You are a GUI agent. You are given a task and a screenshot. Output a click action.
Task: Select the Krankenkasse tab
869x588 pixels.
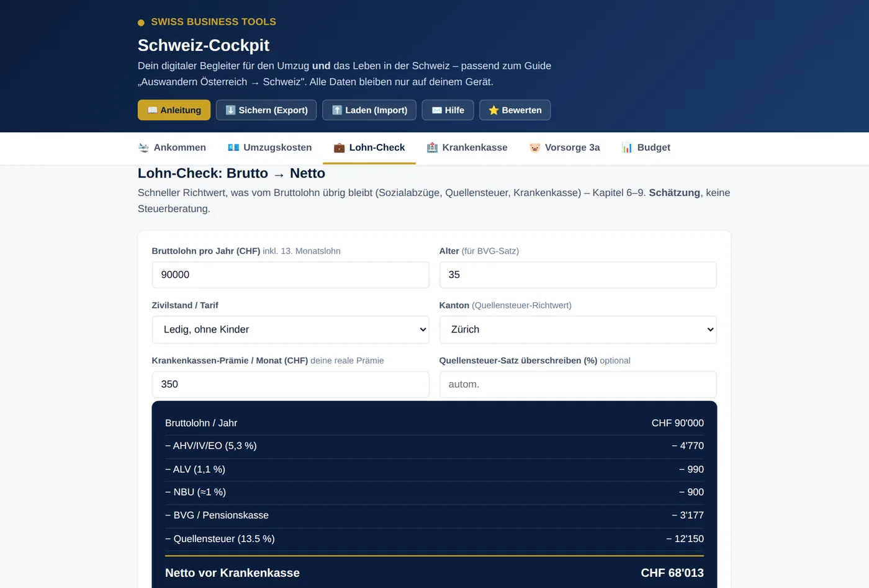467,148
